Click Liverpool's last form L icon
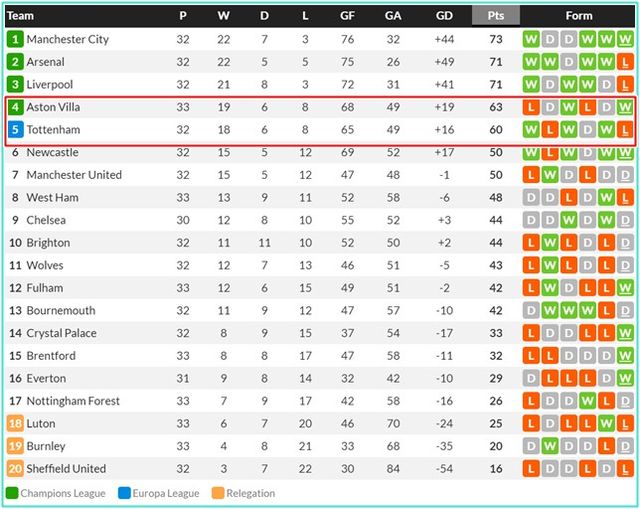640x509 pixels. 625,84
